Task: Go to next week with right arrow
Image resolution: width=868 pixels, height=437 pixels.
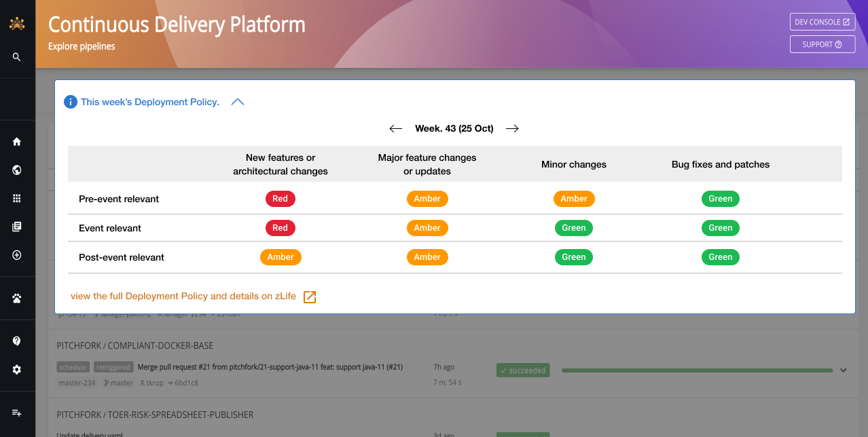Action: (513, 128)
